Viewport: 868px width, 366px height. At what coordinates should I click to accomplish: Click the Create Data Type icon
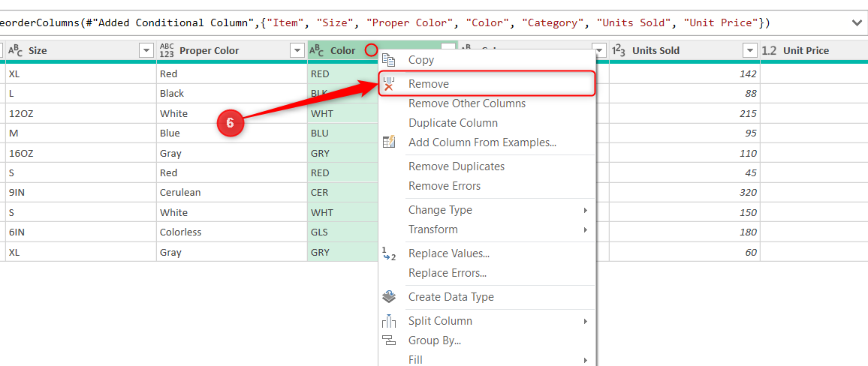(389, 297)
